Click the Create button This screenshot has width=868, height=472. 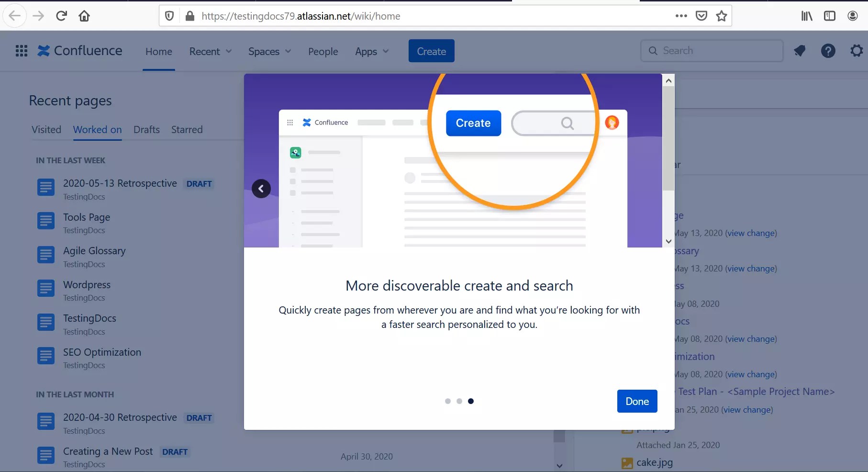(x=431, y=51)
